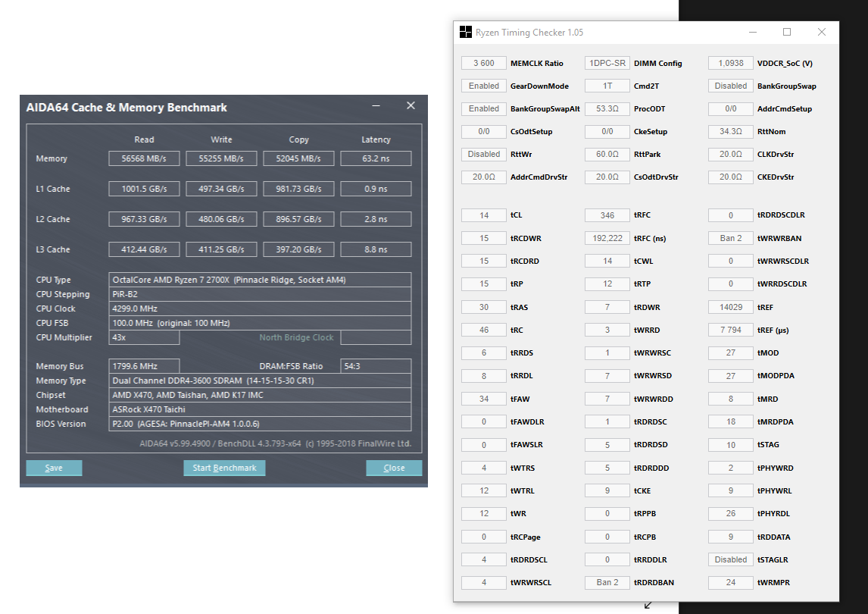Select the L1 Cache Write value 497.34 GB/s

pos(221,189)
